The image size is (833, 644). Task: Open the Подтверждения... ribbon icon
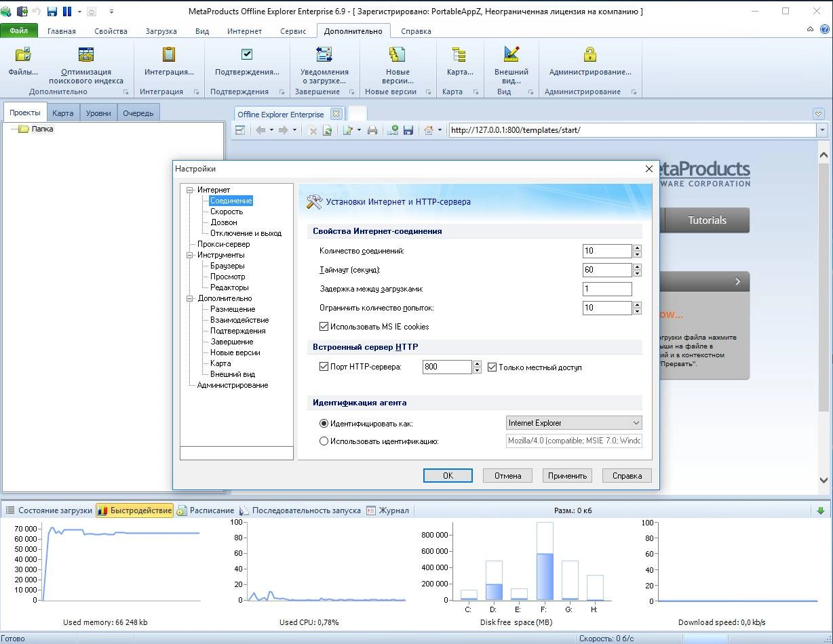pyautogui.click(x=247, y=55)
